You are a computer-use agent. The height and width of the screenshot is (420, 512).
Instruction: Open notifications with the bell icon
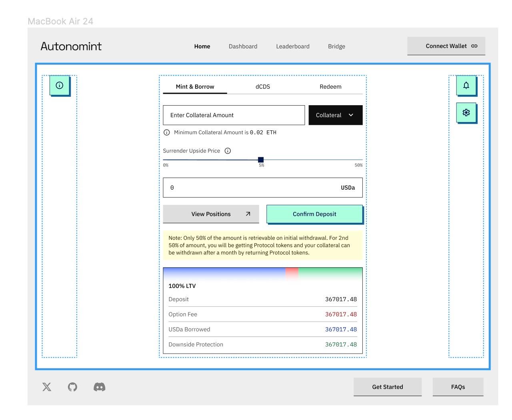pos(466,85)
